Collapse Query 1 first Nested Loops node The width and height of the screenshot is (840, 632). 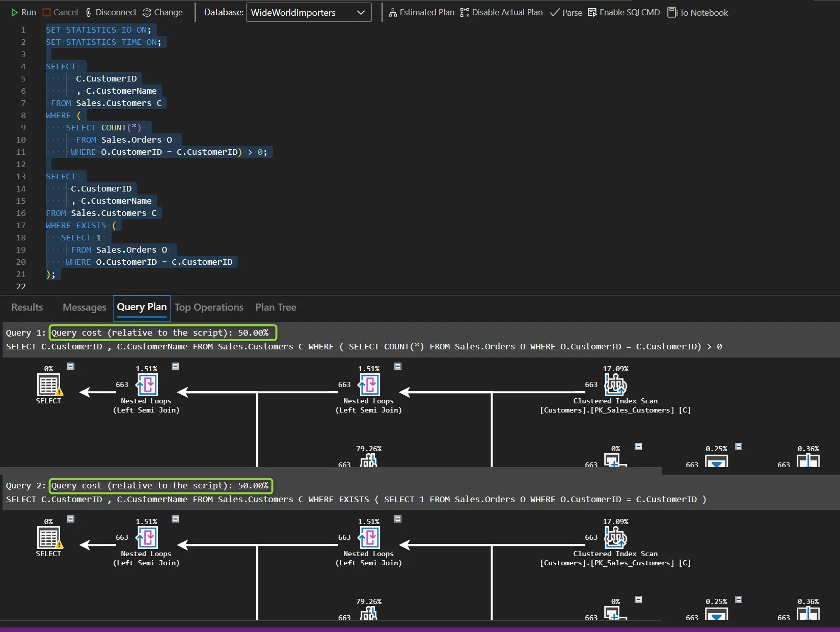click(175, 366)
